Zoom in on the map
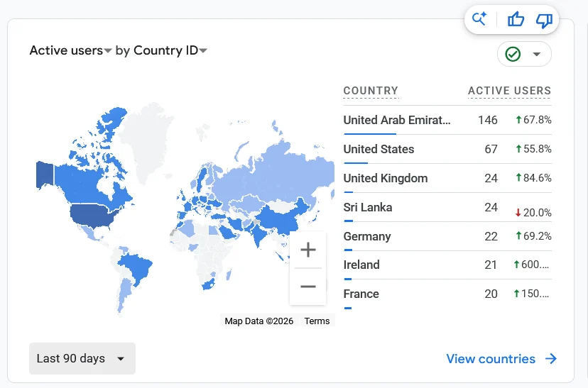Screen dimensions: 588x388 [x=308, y=250]
